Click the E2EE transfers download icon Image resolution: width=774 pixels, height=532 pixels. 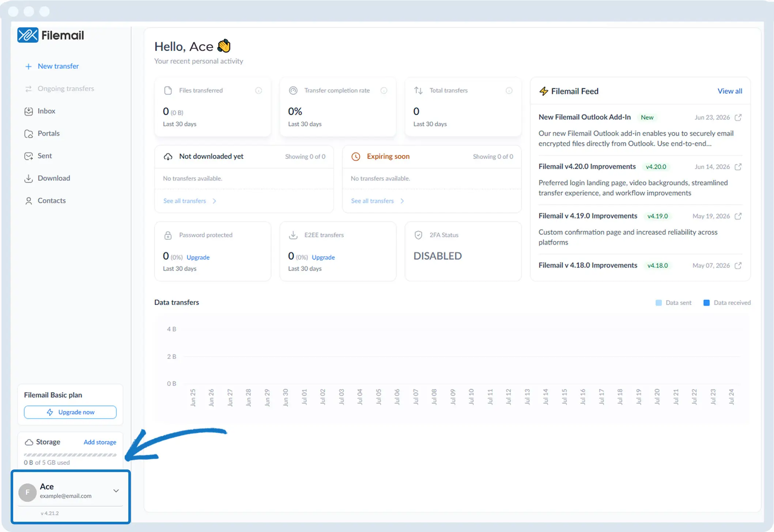coord(293,235)
